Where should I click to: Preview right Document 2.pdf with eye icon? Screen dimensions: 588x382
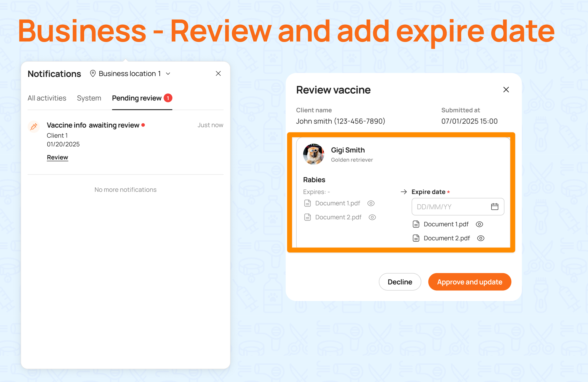(480, 238)
